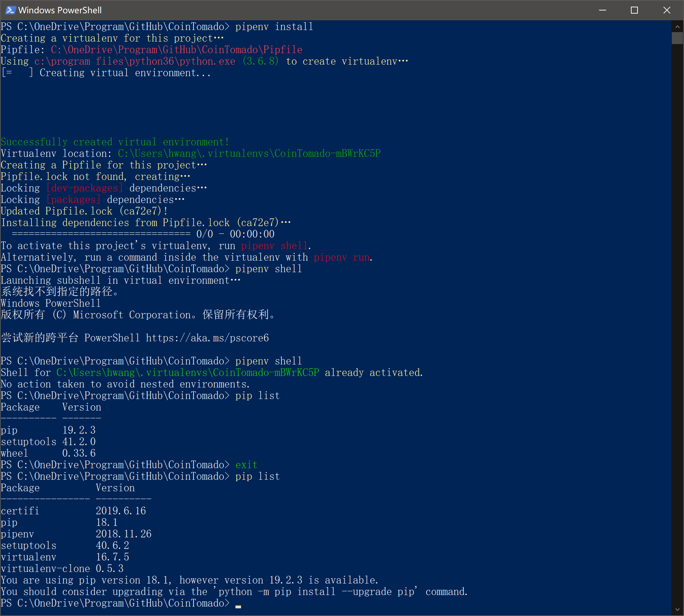Click the red 'pipenv shell' hint text
The height and width of the screenshot is (616, 684).
274,246
